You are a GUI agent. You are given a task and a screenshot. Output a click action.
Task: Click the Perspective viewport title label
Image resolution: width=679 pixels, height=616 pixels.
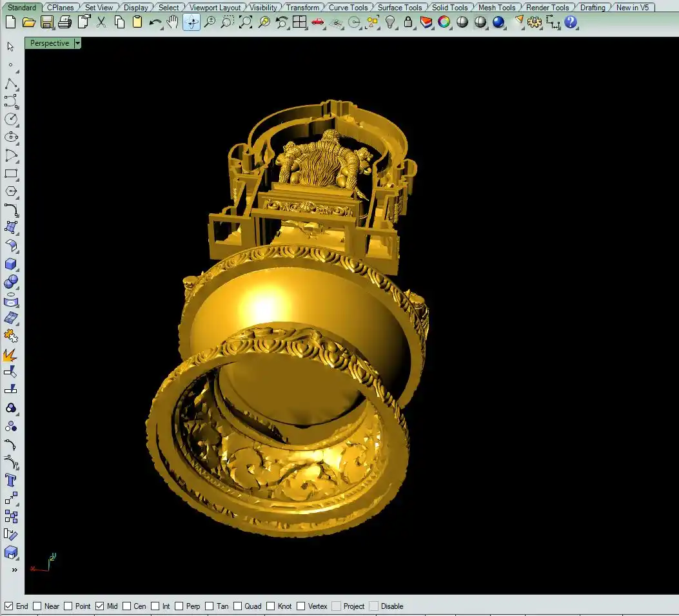(x=50, y=43)
